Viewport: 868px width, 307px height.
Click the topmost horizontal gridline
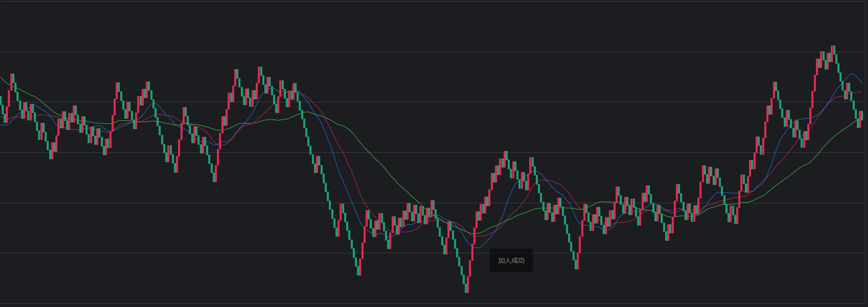click(433, 2)
